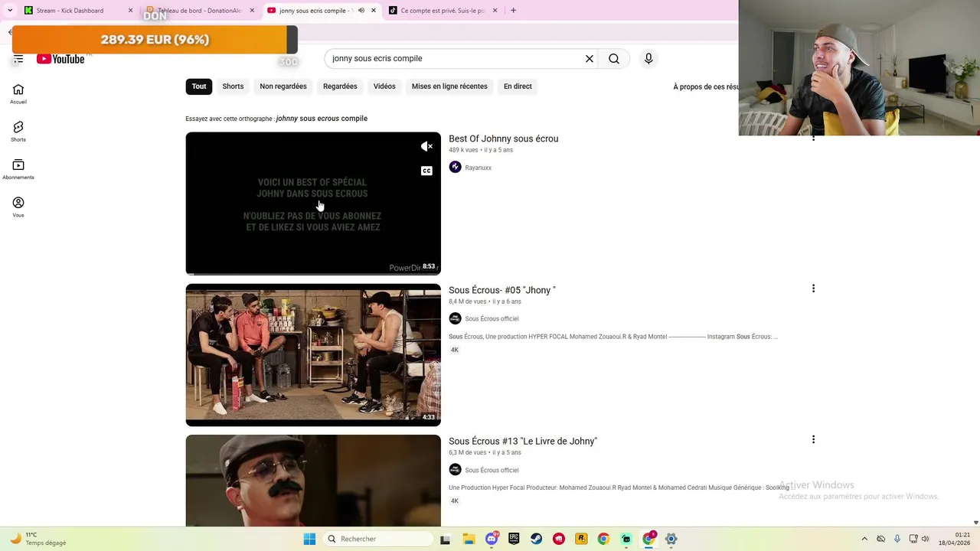
Task: Open Steam from the taskbar
Action: [x=536, y=539]
